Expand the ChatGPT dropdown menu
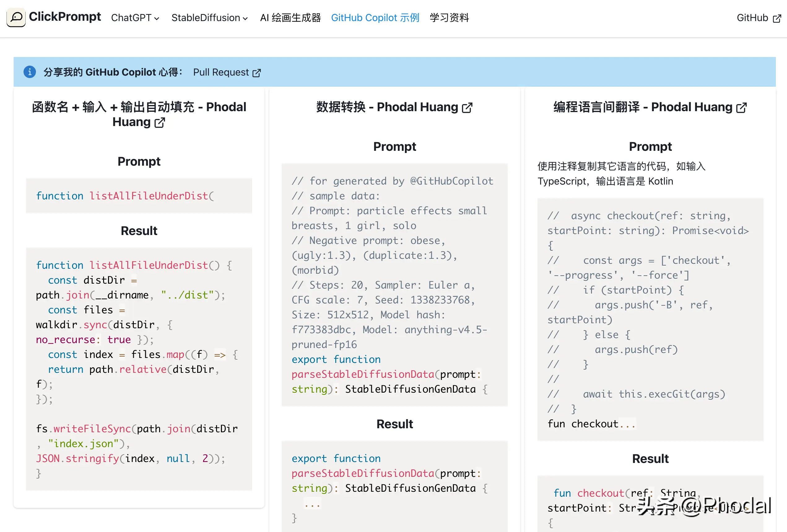The height and width of the screenshot is (532, 787). click(x=135, y=18)
